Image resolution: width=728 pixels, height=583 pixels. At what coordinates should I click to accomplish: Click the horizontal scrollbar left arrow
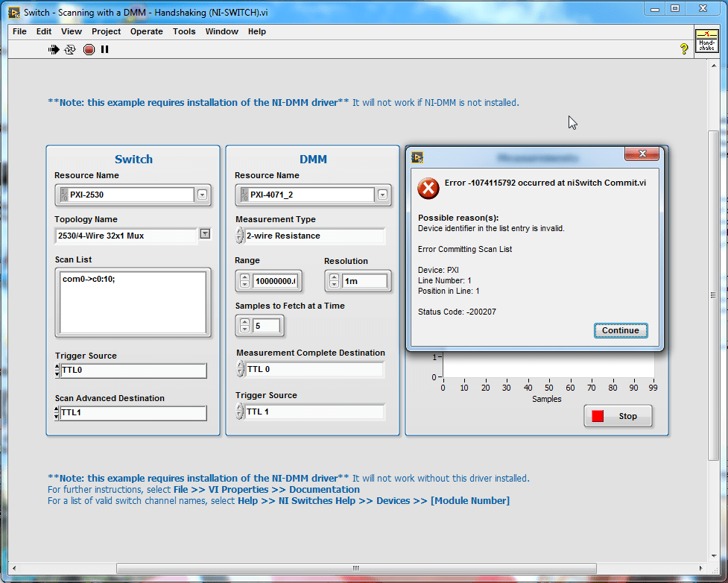(14, 568)
